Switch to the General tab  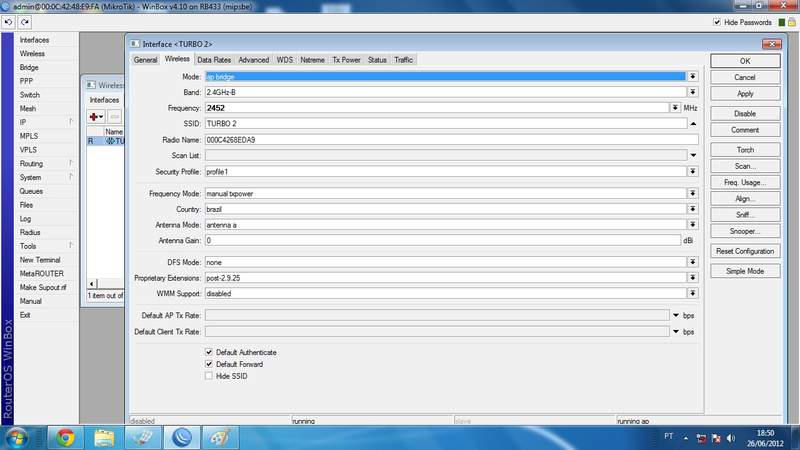[145, 60]
